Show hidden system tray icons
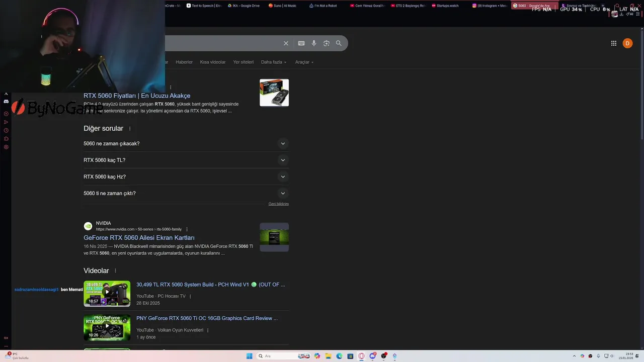644x362 pixels. coord(575,356)
